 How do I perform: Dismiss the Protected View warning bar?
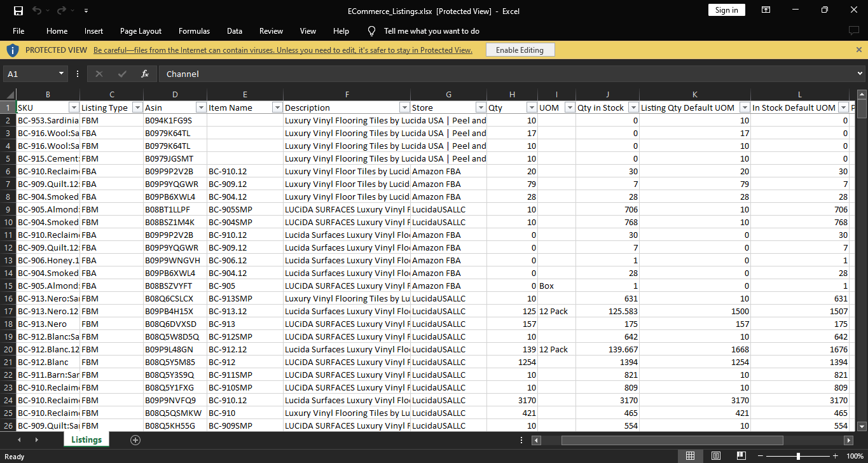click(x=859, y=50)
